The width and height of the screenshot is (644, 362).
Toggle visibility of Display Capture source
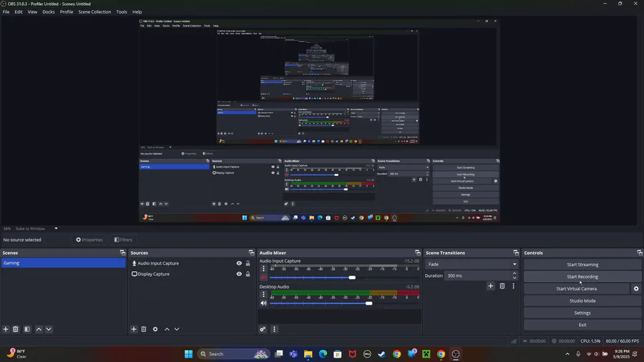coord(239,274)
